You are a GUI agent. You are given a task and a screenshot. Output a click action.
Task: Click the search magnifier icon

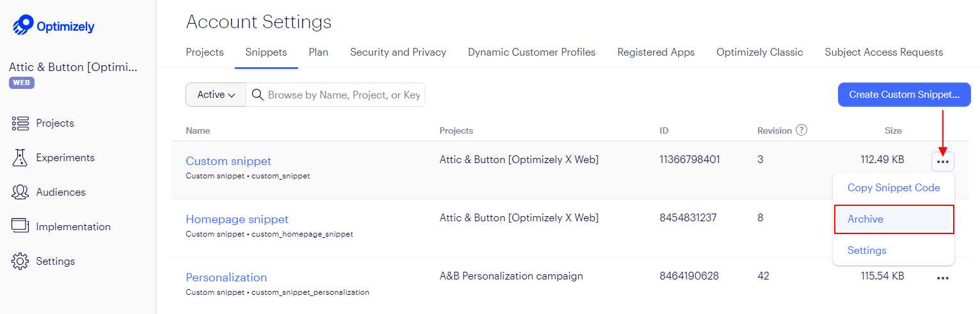point(258,95)
